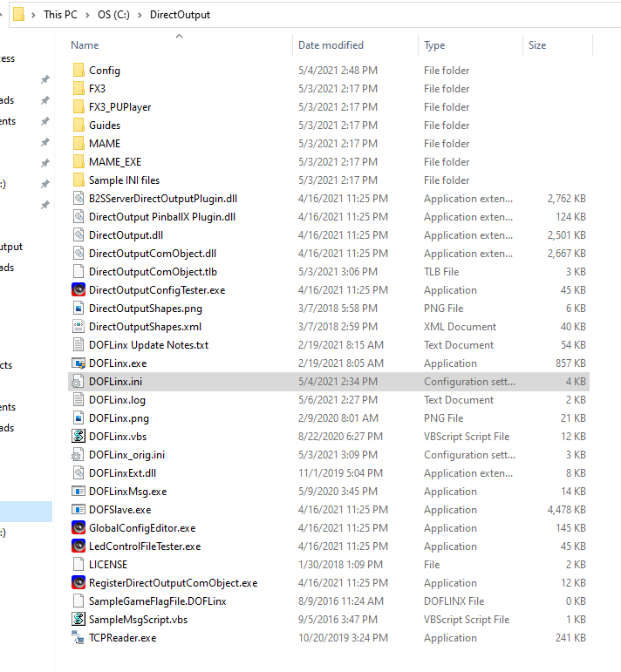Select the DirectOutput PinballX Plugin.dll name
The image size is (621, 672).
[x=162, y=217]
